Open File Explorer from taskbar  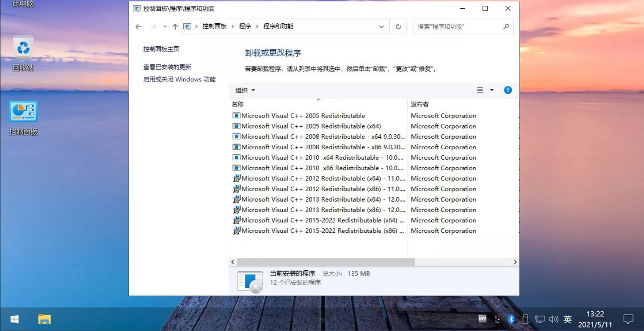[44, 319]
